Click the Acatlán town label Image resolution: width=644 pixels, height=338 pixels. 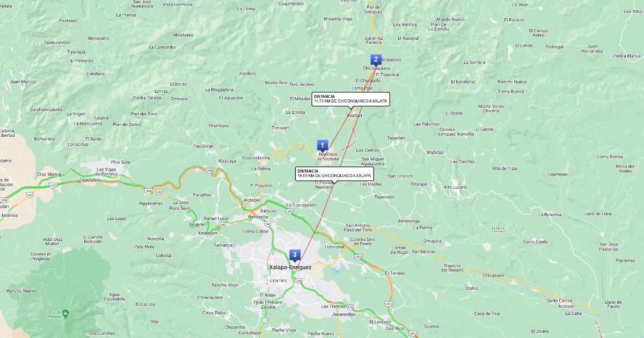355,115
